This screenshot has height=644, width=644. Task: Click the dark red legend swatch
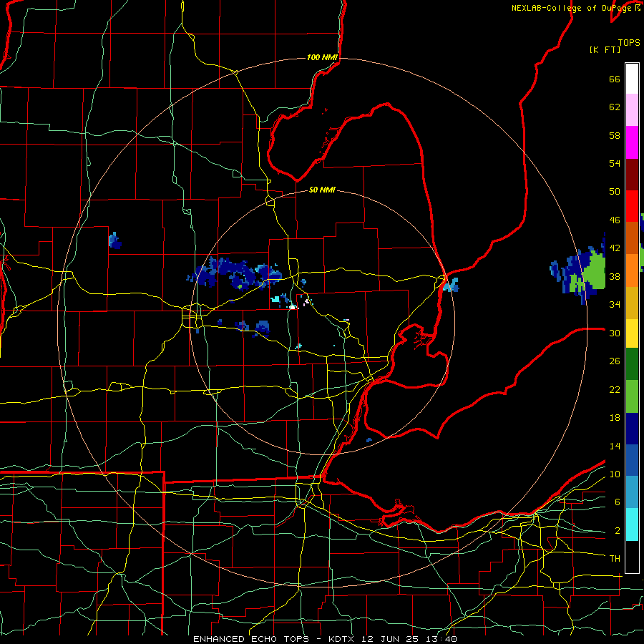tap(632, 175)
